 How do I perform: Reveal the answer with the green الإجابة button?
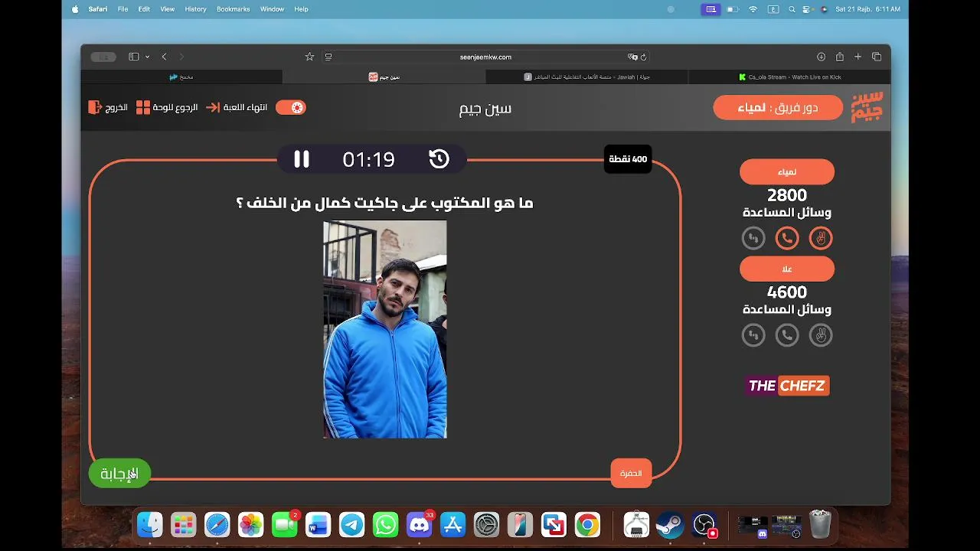pyautogui.click(x=119, y=474)
